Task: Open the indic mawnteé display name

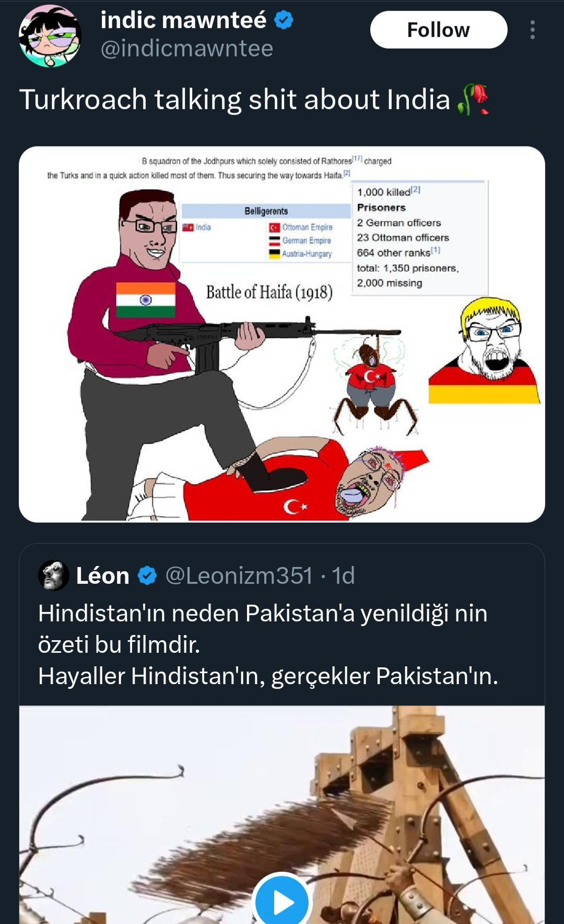Action: click(183, 20)
